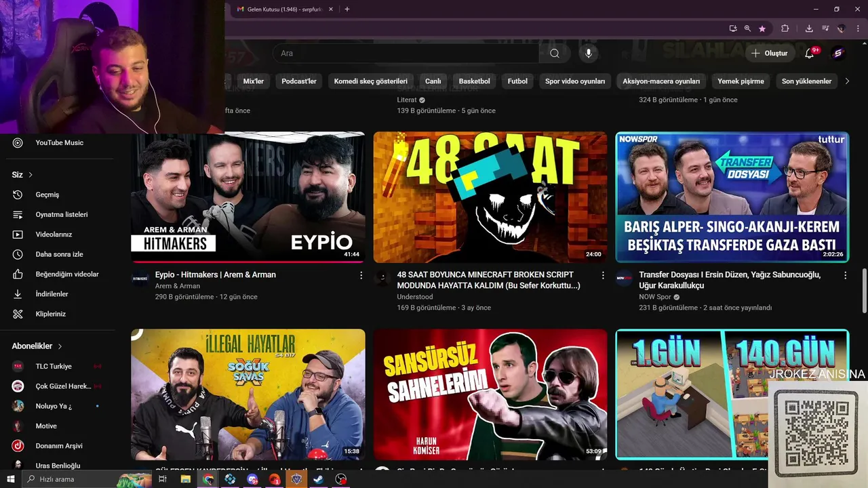Open Daha sonra izle list
Screen dimensions: 868x488
[60, 254]
